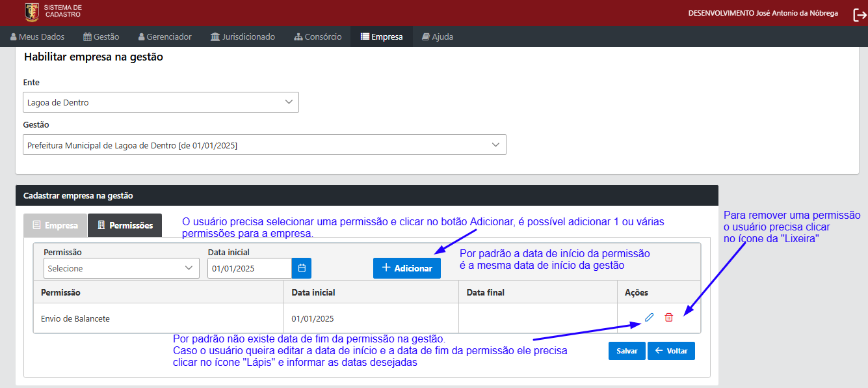868x388 pixels.
Task: Click the Data inicial date field
Action: [x=250, y=268]
